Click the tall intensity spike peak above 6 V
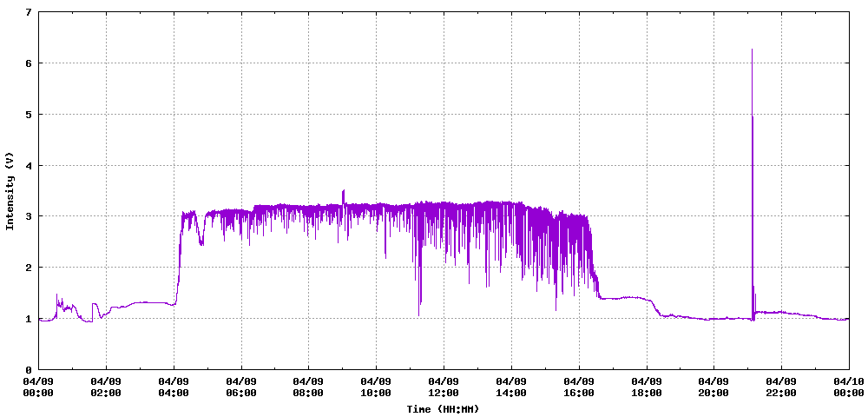Viewport: 868px width, 417px height. (x=752, y=50)
